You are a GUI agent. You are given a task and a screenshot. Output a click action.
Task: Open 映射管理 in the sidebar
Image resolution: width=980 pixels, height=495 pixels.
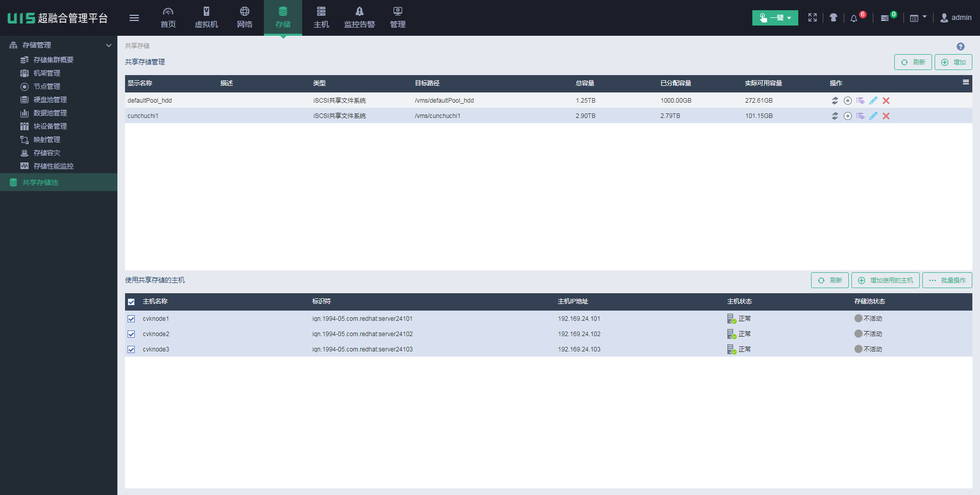[47, 139]
